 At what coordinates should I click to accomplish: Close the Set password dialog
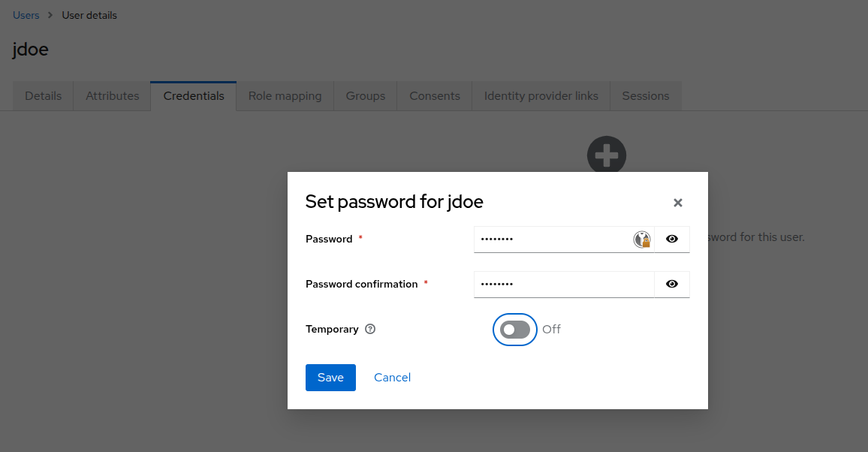click(678, 203)
